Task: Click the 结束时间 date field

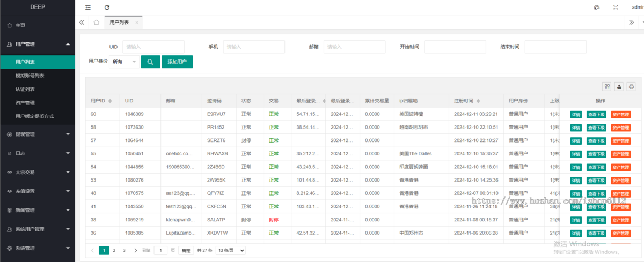Action: tap(555, 47)
